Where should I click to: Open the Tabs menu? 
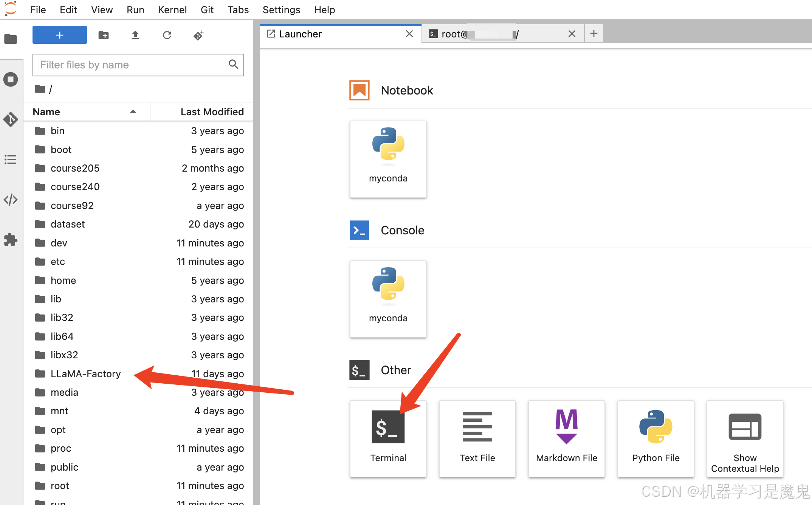238,10
